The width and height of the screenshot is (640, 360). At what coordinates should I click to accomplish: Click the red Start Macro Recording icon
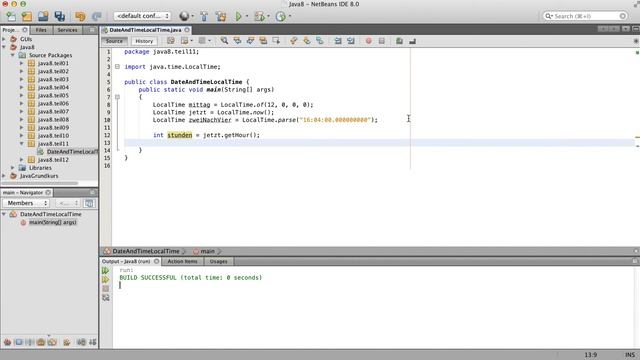369,41
